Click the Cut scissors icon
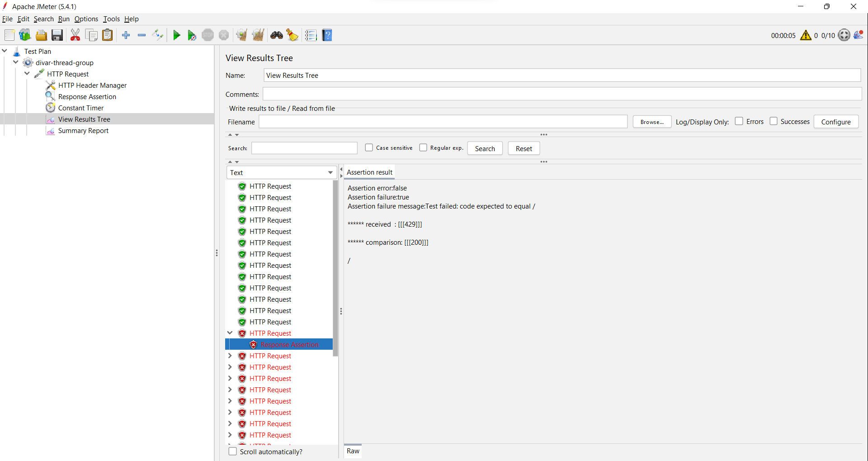Viewport: 868px width, 461px height. click(75, 35)
